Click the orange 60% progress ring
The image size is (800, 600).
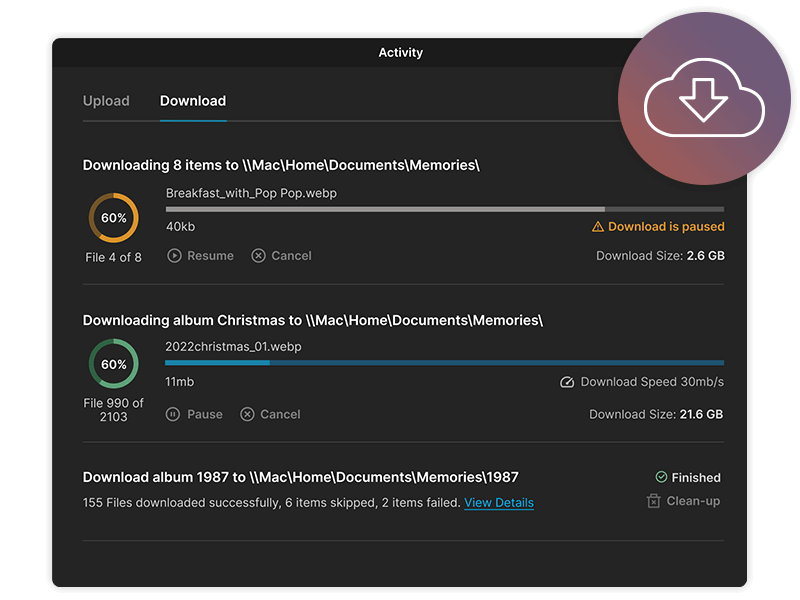[x=114, y=218]
